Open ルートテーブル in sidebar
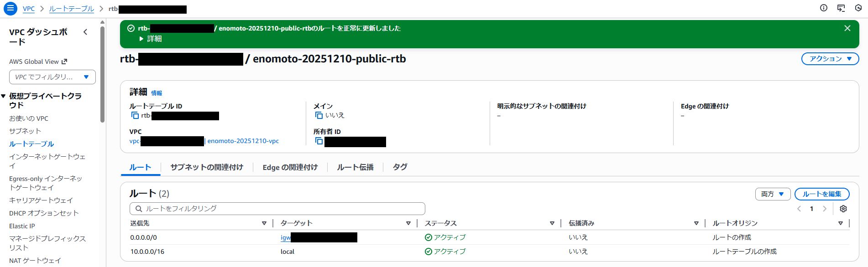868x267 pixels. pyautogui.click(x=31, y=144)
